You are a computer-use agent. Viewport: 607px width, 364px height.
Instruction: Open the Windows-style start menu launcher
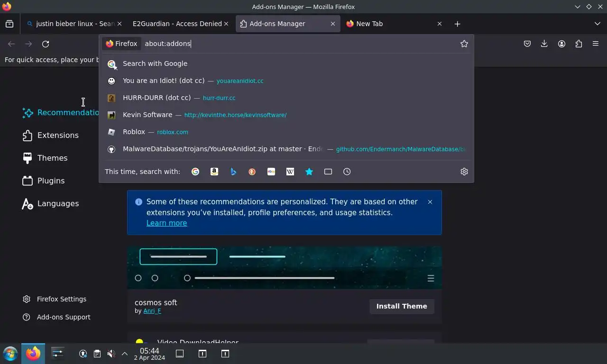(x=10, y=354)
